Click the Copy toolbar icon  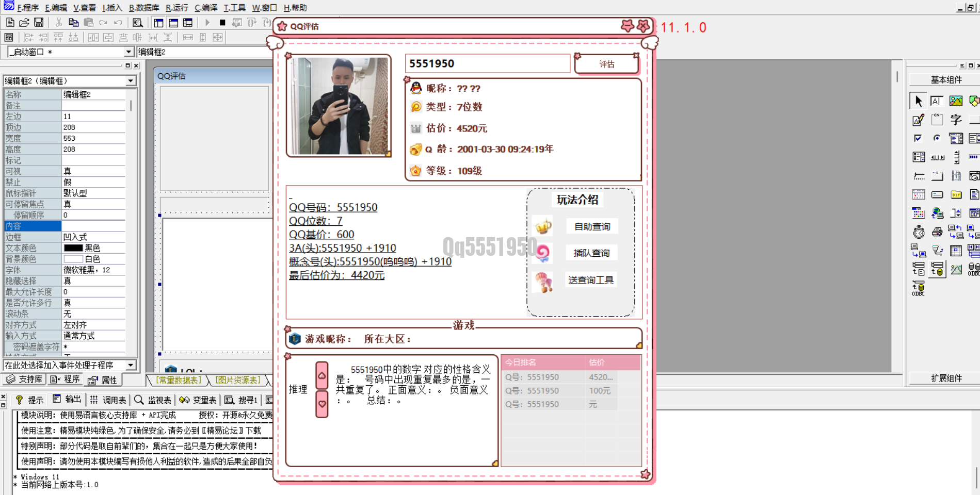click(74, 23)
